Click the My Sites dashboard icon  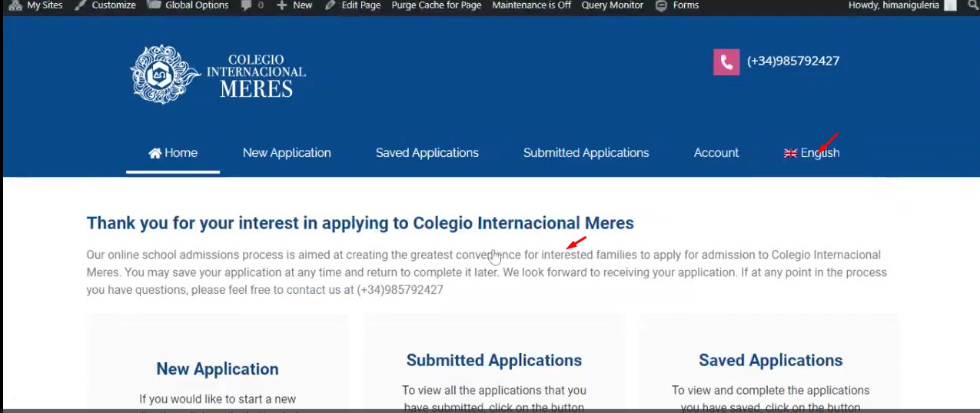point(15,5)
